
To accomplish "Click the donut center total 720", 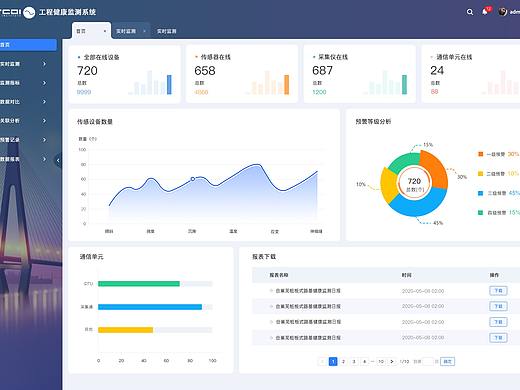I will (414, 181).
